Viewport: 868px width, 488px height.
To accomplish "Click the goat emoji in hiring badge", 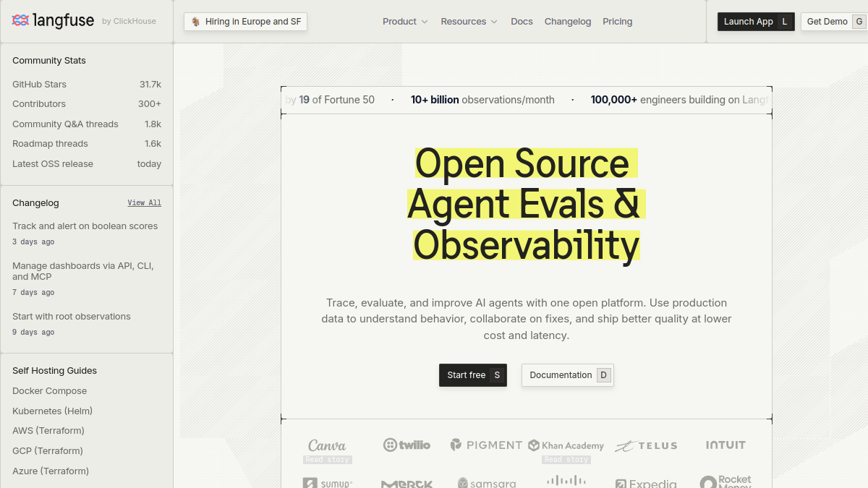I will [196, 22].
